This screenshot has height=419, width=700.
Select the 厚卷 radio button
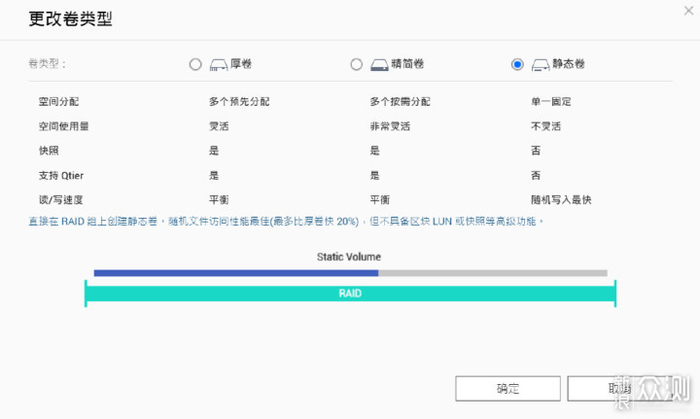point(195,65)
